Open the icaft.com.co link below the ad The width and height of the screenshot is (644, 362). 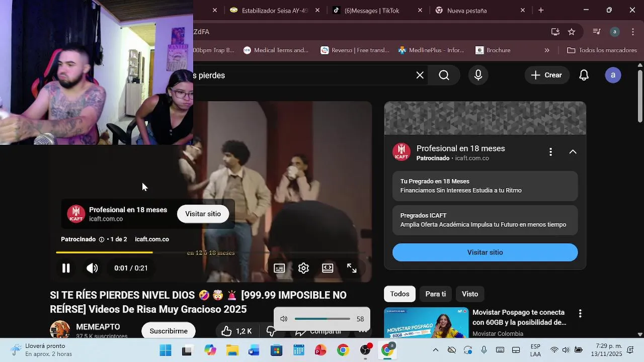(152, 239)
